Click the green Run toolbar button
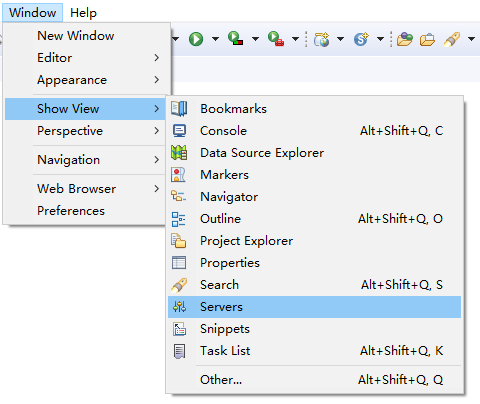480x404 pixels. click(196, 39)
